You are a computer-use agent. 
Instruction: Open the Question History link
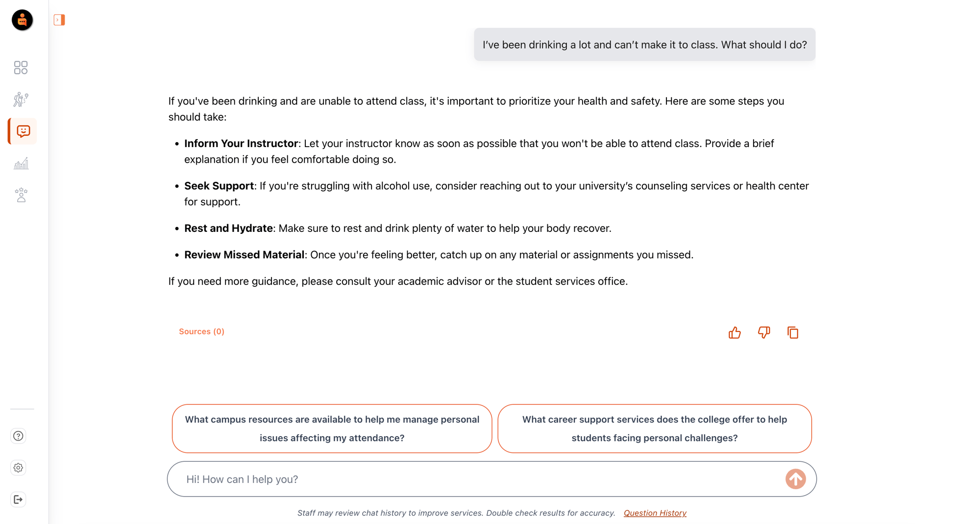[655, 513]
